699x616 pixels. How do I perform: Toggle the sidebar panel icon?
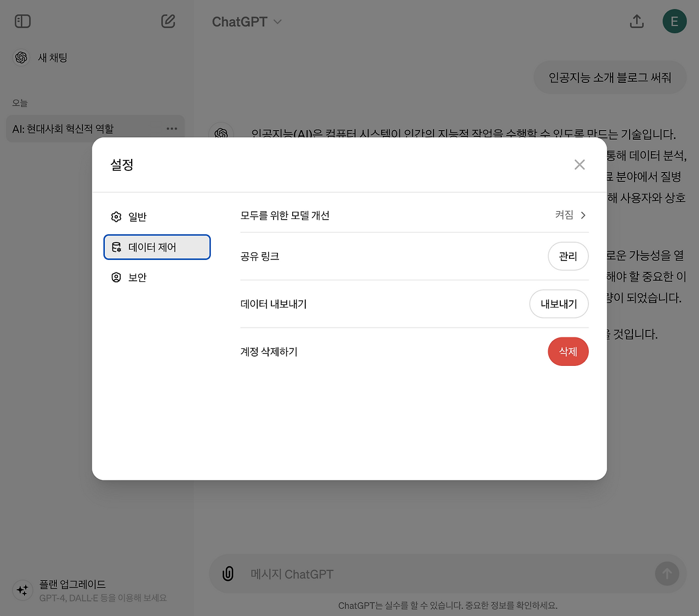[x=22, y=21]
